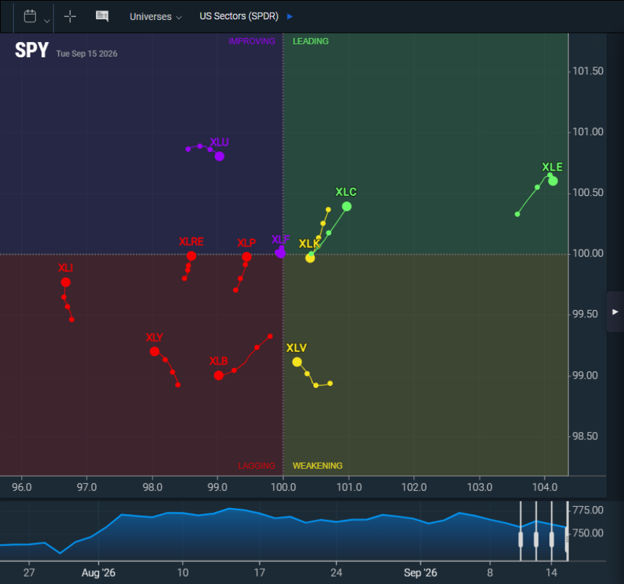The height and width of the screenshot is (584, 624).
Task: Click the XLB label text
Action: tap(218, 361)
